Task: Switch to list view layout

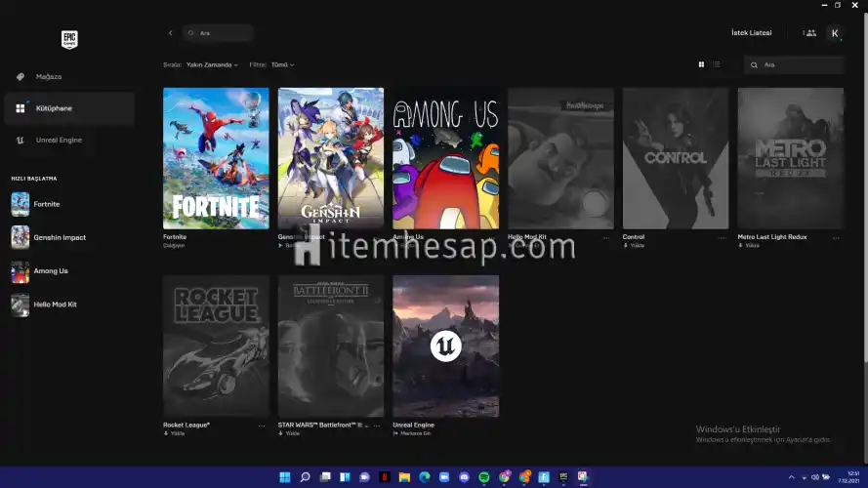Action: 717,64
